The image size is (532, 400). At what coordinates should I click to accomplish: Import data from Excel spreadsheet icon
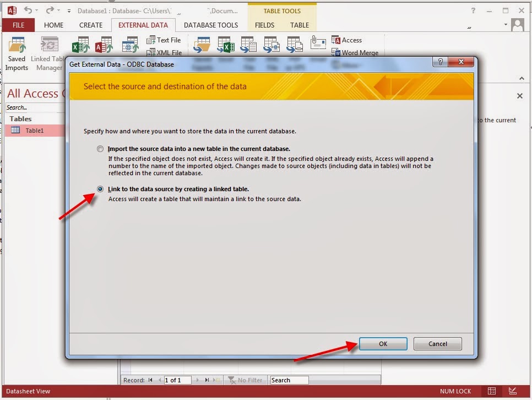click(80, 45)
